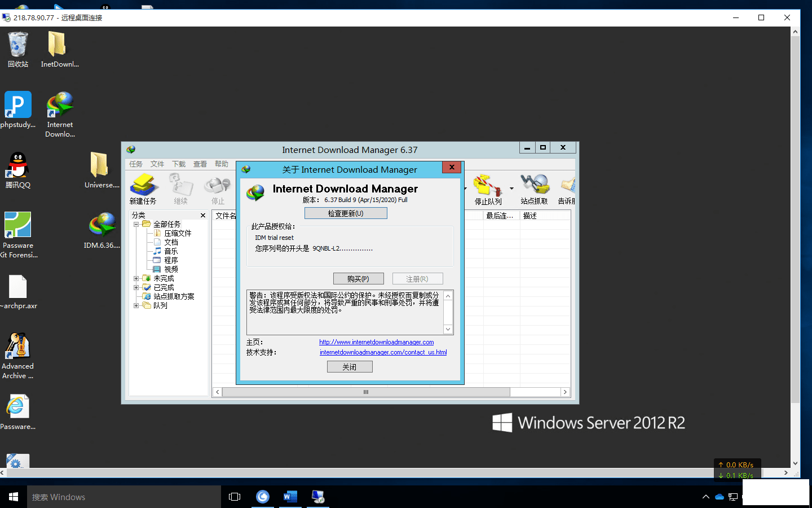The height and width of the screenshot is (508, 812).
Task: Close the 分类 categories panel
Action: click(x=203, y=216)
